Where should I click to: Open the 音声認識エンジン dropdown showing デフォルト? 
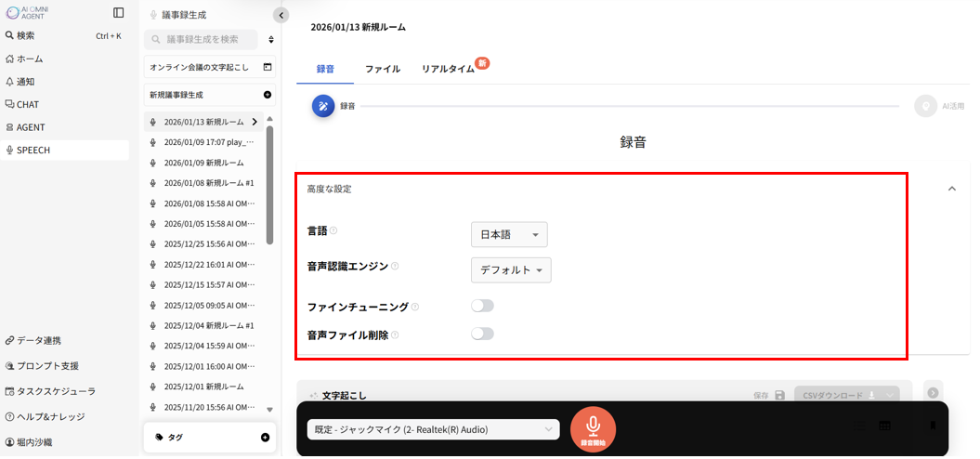511,270
